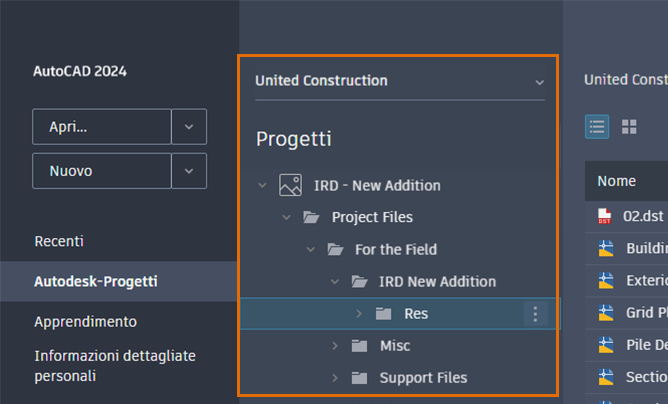Click the Misc folder icon
The image size is (668, 404).
[359, 346]
